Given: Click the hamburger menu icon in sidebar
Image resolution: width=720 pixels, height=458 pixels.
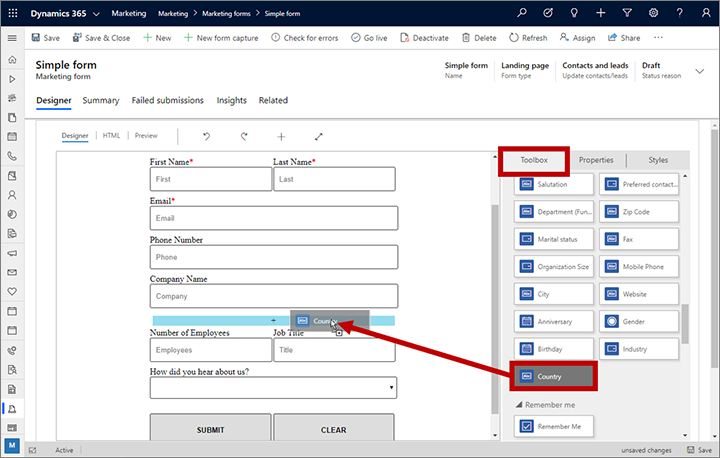Looking at the screenshot, I should [x=12, y=38].
